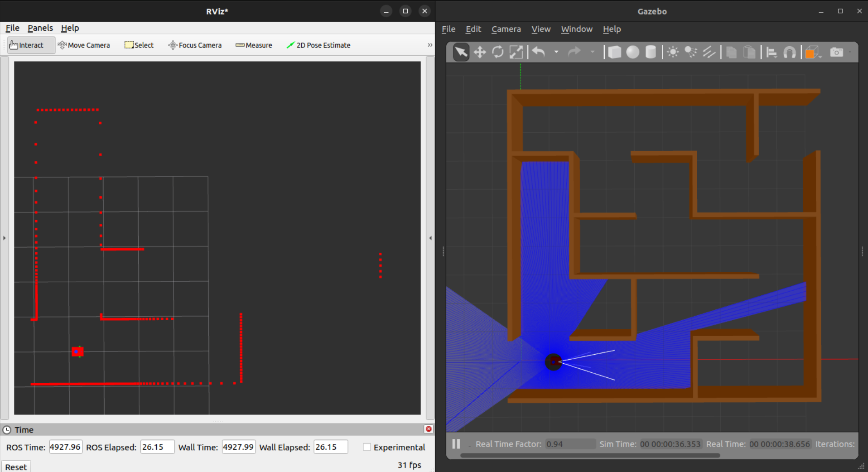Take a screenshot with Gazebo camera icon
Image resolution: width=868 pixels, height=472 pixels.
click(x=837, y=53)
